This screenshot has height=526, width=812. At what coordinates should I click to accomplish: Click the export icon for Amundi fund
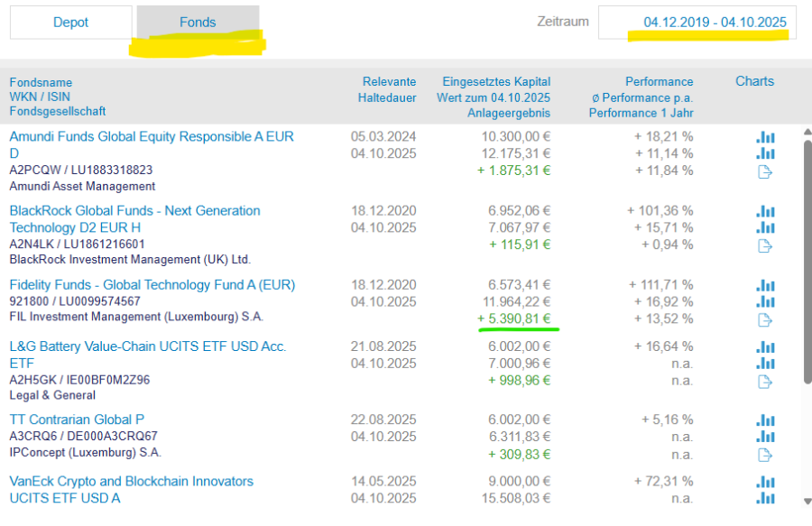click(765, 171)
